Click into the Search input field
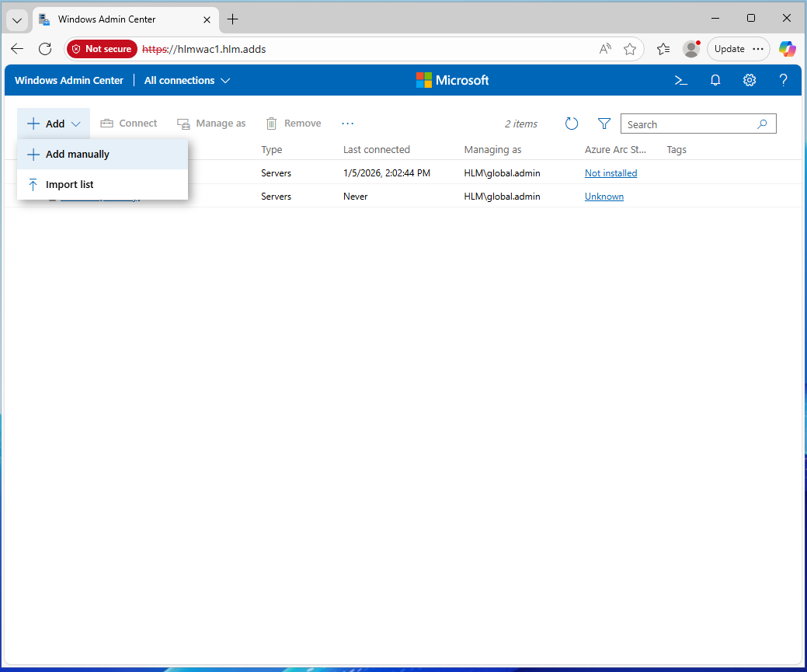Screen dimensions: 807x672 click(x=687, y=124)
